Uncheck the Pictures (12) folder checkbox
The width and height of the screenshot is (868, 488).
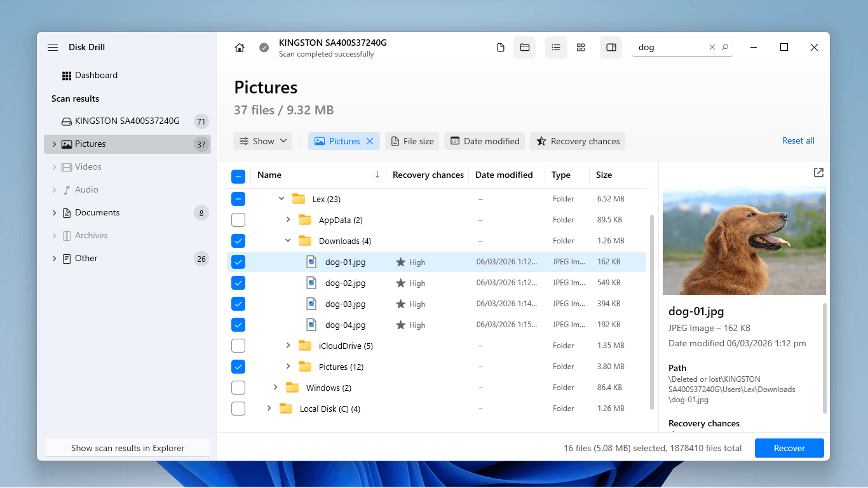click(238, 367)
